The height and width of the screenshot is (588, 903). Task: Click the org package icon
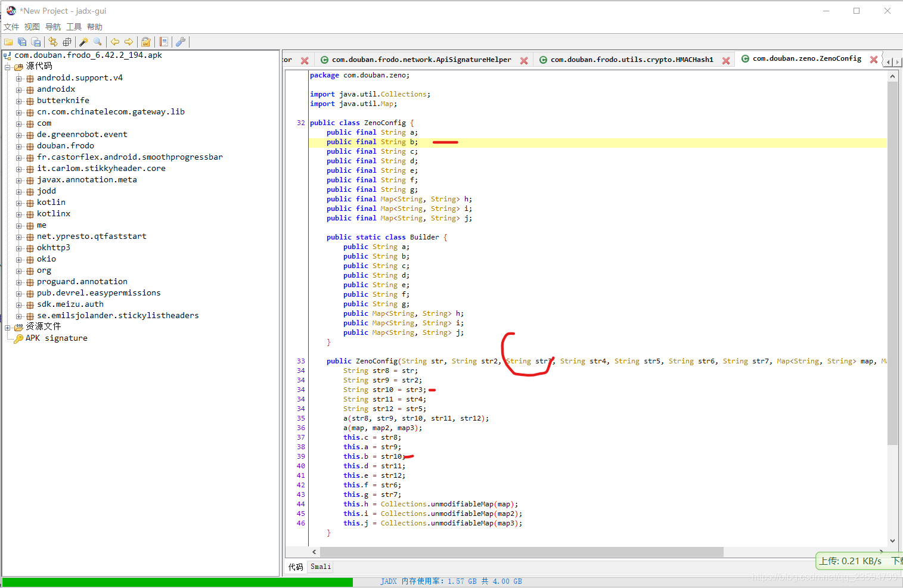(x=30, y=270)
